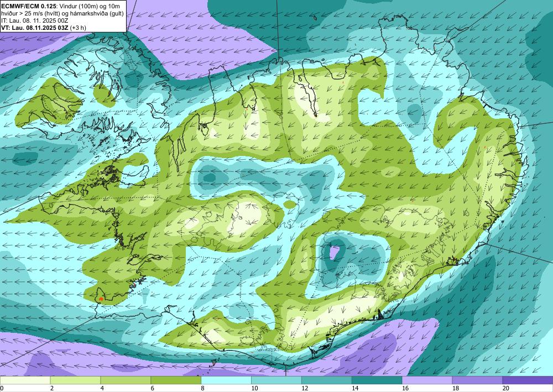The height and width of the screenshot is (392, 553).
Task: Click the ECMWF/ECM 0.125 title text
Action: coord(28,6)
